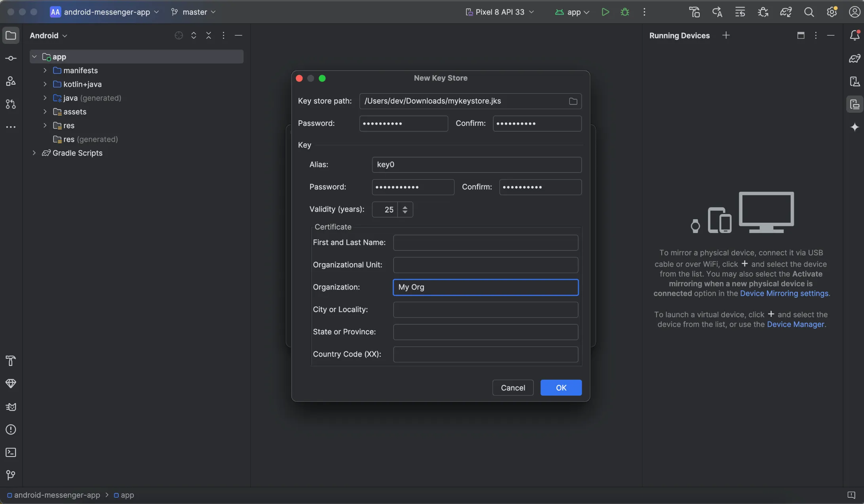Image resolution: width=864 pixels, height=504 pixels.
Task: Expand the res folder
Action: [45, 125]
